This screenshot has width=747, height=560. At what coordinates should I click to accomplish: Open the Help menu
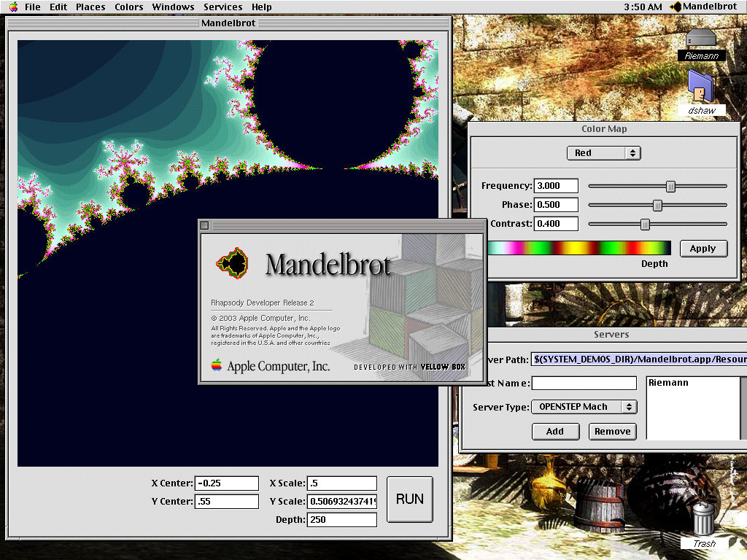(x=262, y=7)
